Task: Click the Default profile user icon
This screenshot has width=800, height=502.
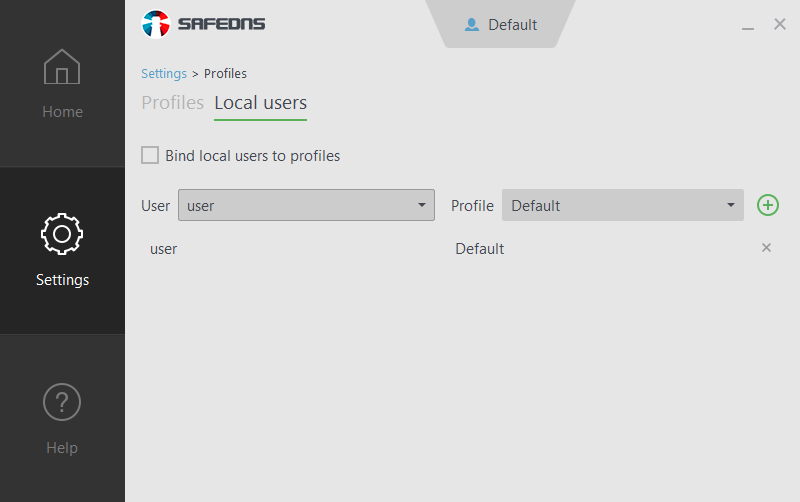Action: (472, 25)
